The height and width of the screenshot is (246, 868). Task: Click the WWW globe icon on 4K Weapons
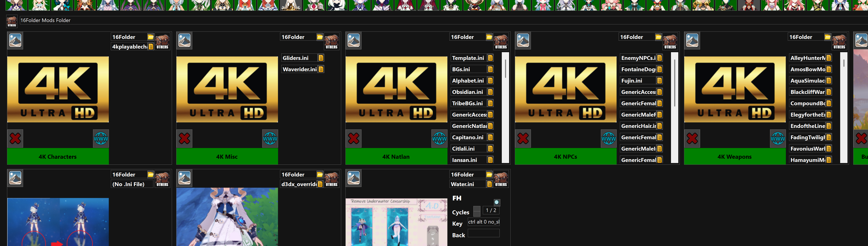coord(778,138)
